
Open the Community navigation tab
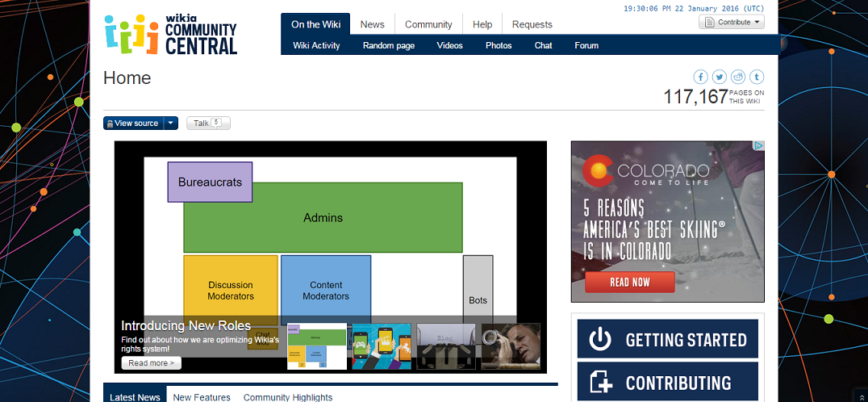point(428,24)
